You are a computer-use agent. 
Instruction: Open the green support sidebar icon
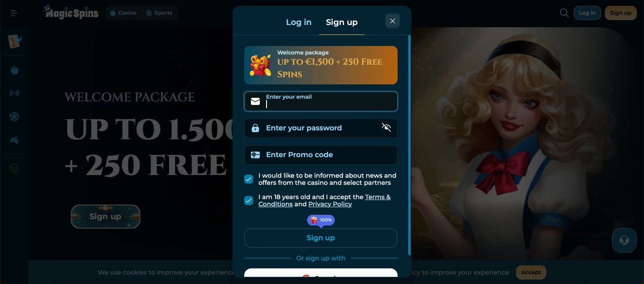[x=14, y=169]
